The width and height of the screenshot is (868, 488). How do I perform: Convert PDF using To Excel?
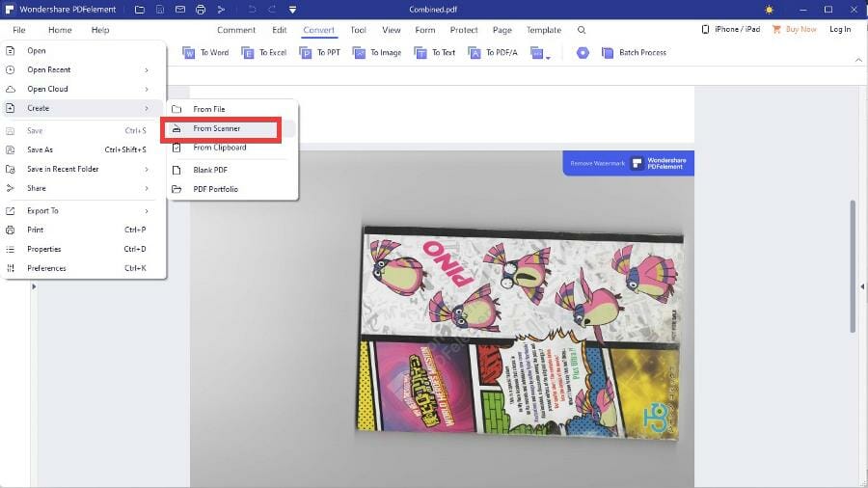point(264,53)
